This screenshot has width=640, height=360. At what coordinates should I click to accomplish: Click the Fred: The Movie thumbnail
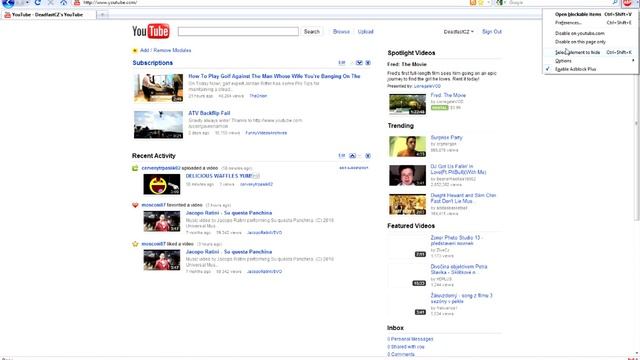tap(407, 104)
